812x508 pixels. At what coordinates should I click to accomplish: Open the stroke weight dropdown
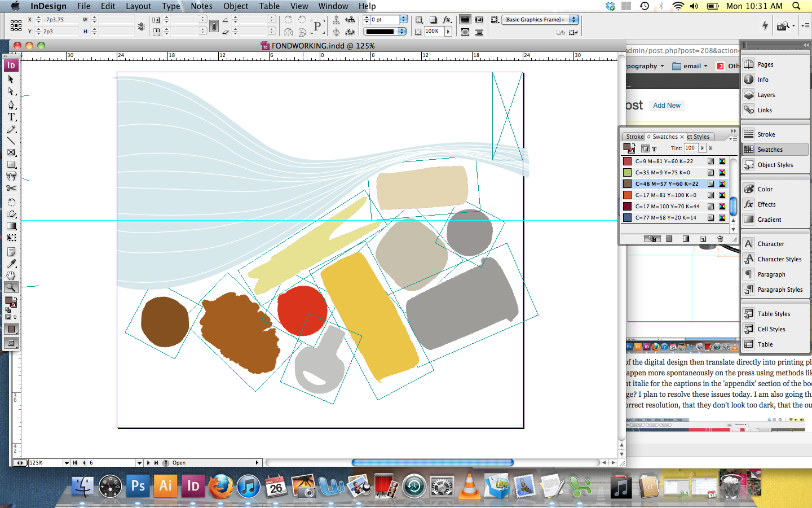[404, 19]
